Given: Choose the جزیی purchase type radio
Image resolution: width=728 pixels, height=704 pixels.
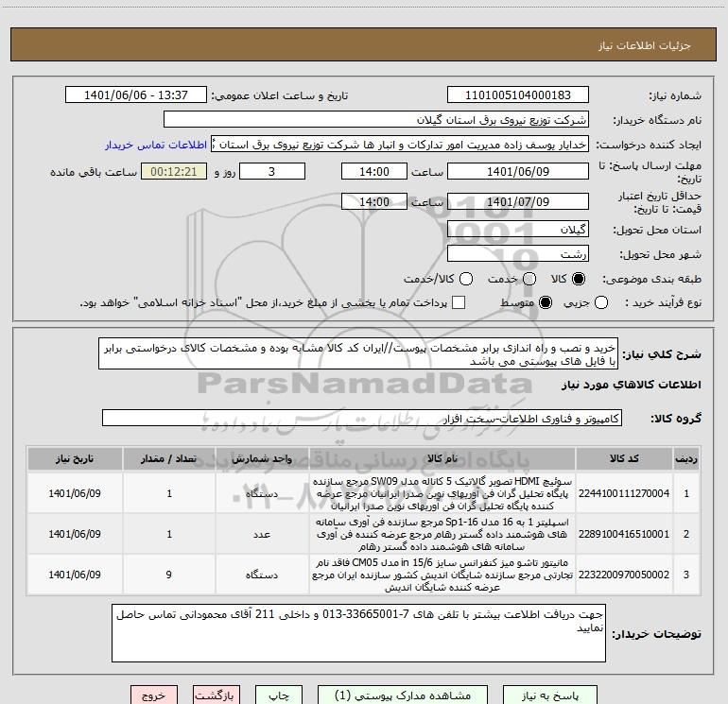Looking at the screenshot, I should coord(600,302).
